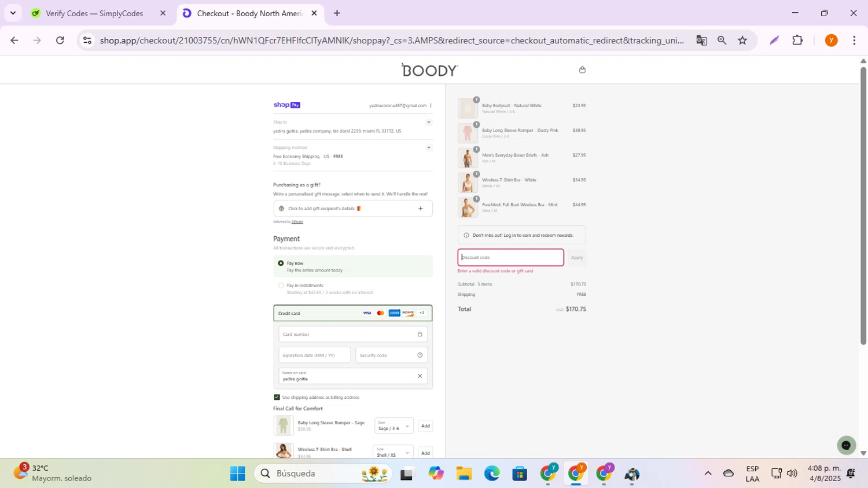Open account options menu beside email
This screenshot has width=868, height=488.
click(431, 105)
